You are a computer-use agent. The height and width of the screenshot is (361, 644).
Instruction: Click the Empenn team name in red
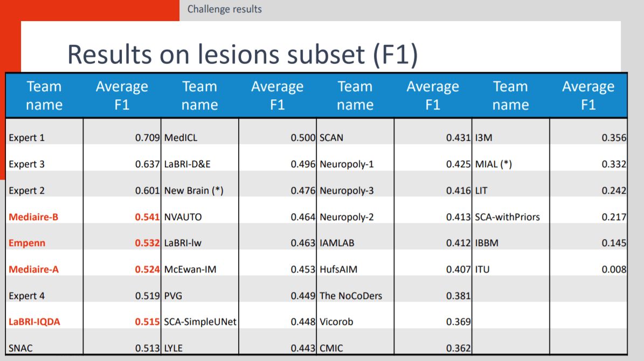[x=27, y=243]
